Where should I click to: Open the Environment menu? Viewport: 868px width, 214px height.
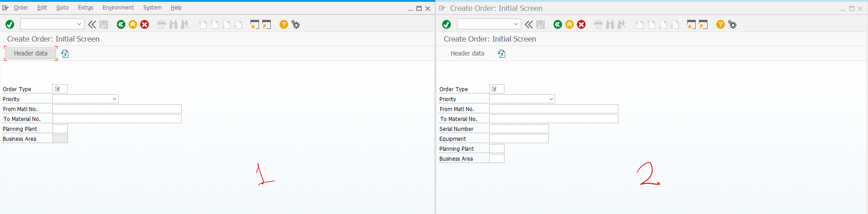118,8
